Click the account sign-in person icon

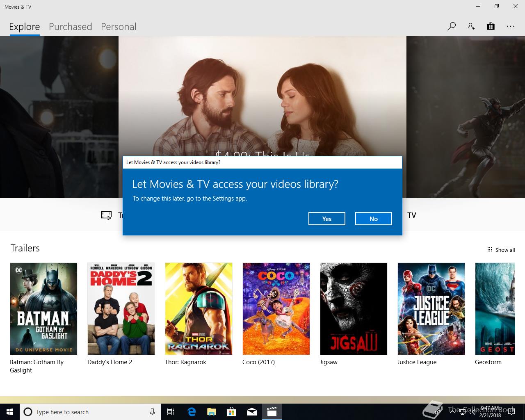click(x=471, y=26)
